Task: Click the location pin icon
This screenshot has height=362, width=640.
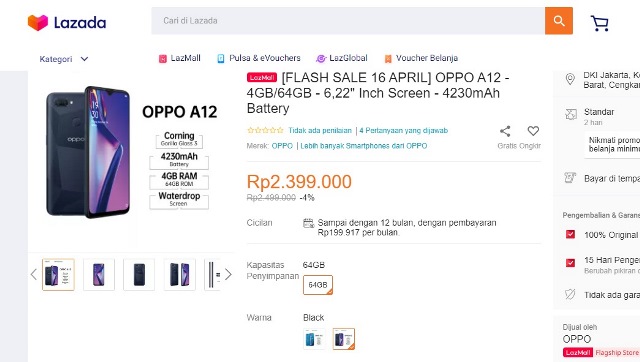Action: coord(570,79)
